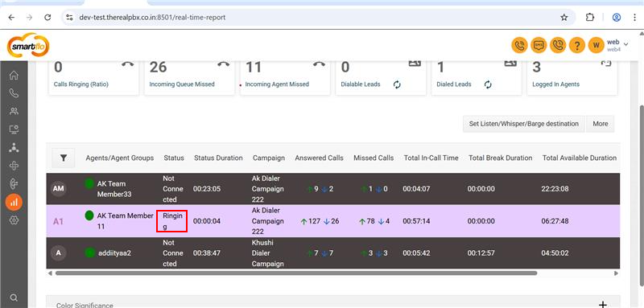Open the table filter funnel icon

pyautogui.click(x=64, y=158)
